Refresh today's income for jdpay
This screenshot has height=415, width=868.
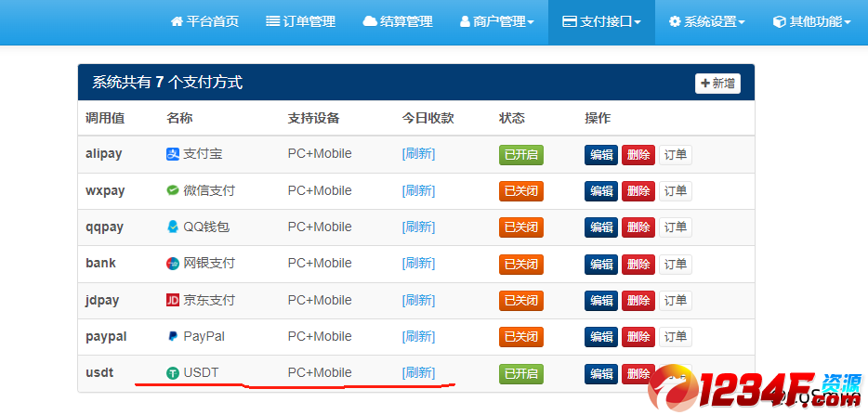point(418,300)
